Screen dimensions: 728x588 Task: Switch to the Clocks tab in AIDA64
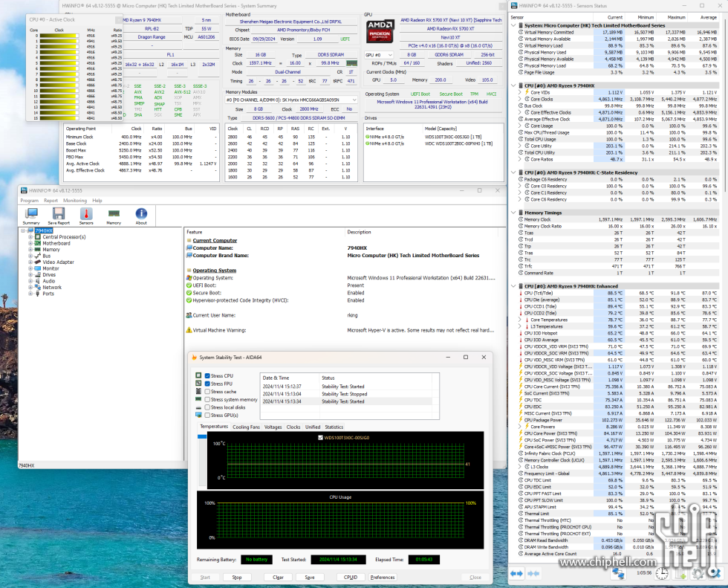(x=293, y=427)
